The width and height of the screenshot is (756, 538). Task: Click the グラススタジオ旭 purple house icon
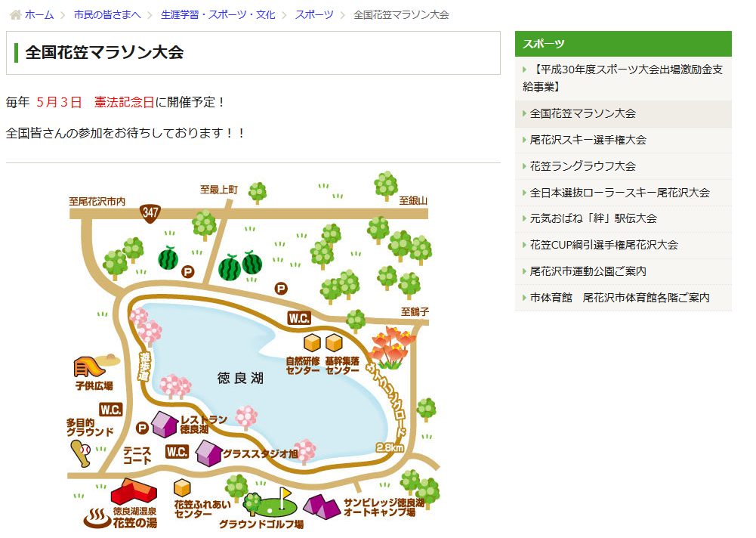click(x=208, y=453)
